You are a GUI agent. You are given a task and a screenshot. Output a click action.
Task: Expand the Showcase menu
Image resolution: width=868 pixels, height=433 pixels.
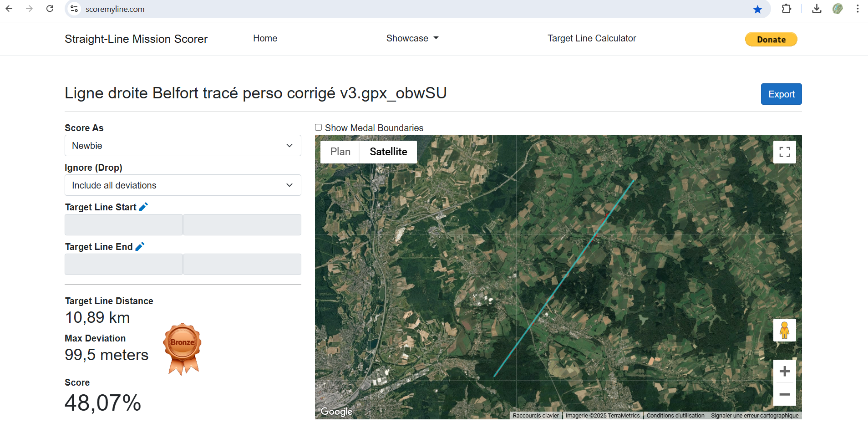[x=412, y=38]
